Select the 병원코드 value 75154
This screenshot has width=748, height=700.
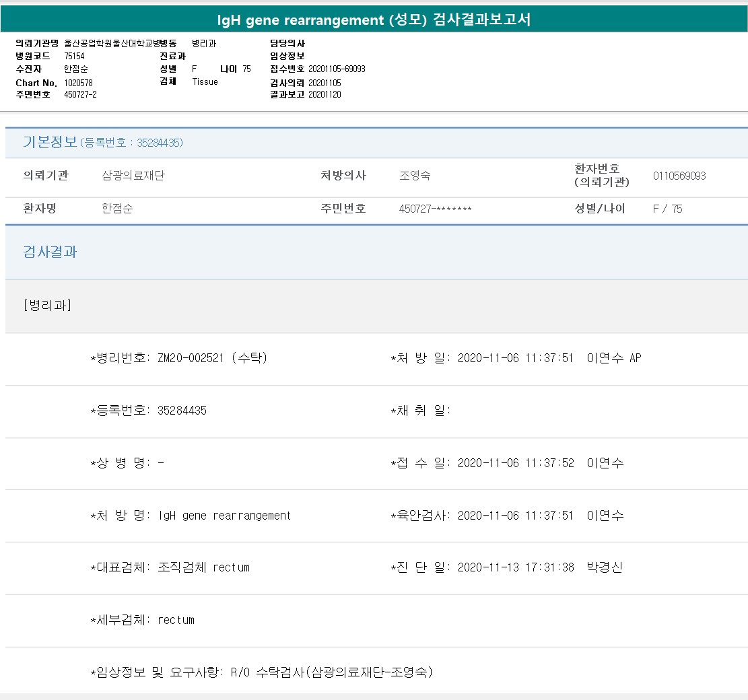click(x=74, y=57)
